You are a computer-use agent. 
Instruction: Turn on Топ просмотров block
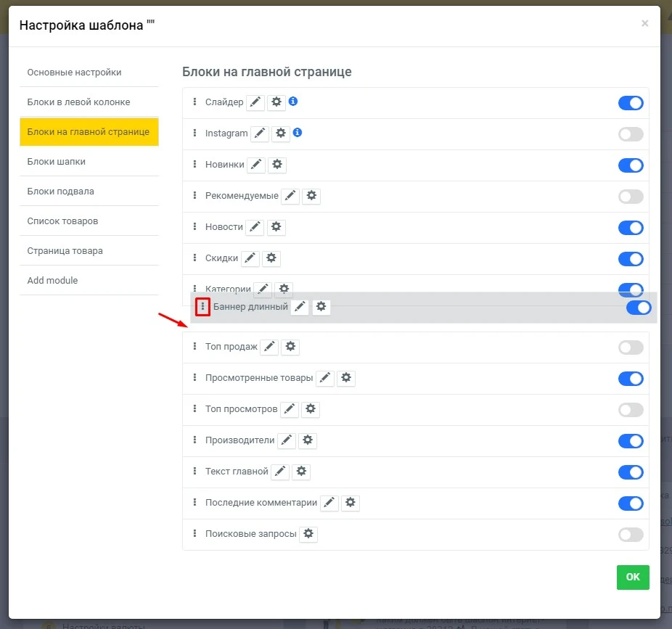pyautogui.click(x=630, y=409)
